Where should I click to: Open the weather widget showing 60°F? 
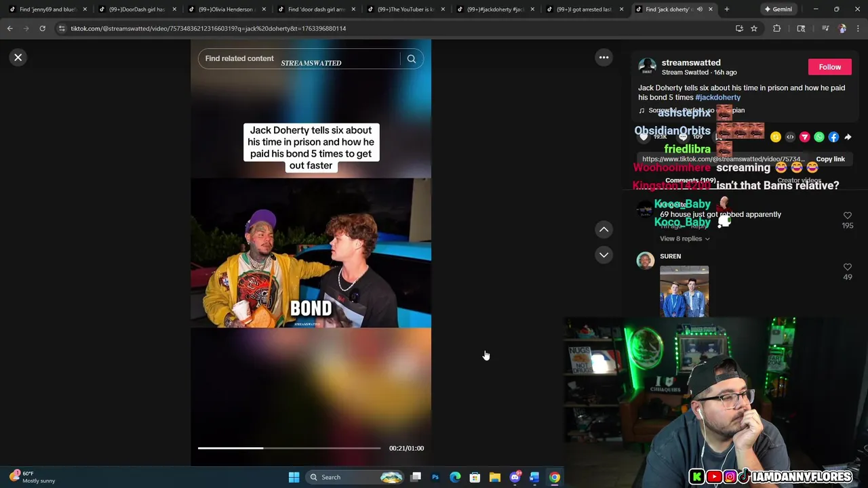34,477
